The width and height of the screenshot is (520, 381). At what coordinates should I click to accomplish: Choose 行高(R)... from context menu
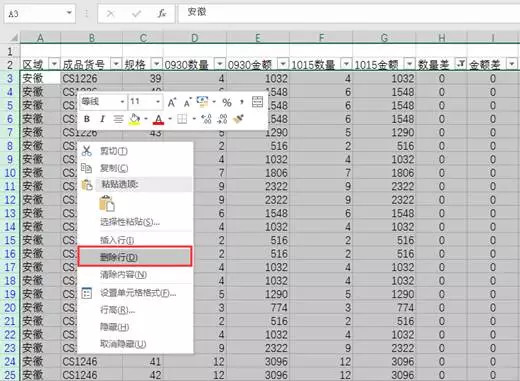[135, 310]
